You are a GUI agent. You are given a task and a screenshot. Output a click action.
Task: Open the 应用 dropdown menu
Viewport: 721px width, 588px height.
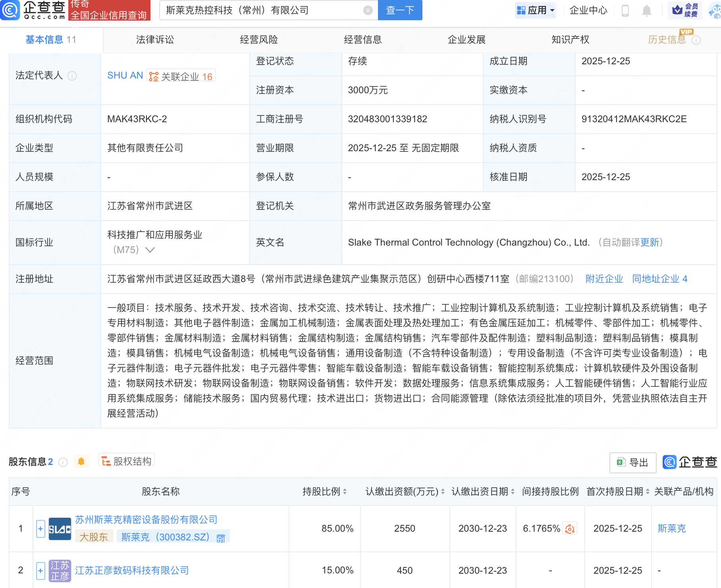click(536, 10)
